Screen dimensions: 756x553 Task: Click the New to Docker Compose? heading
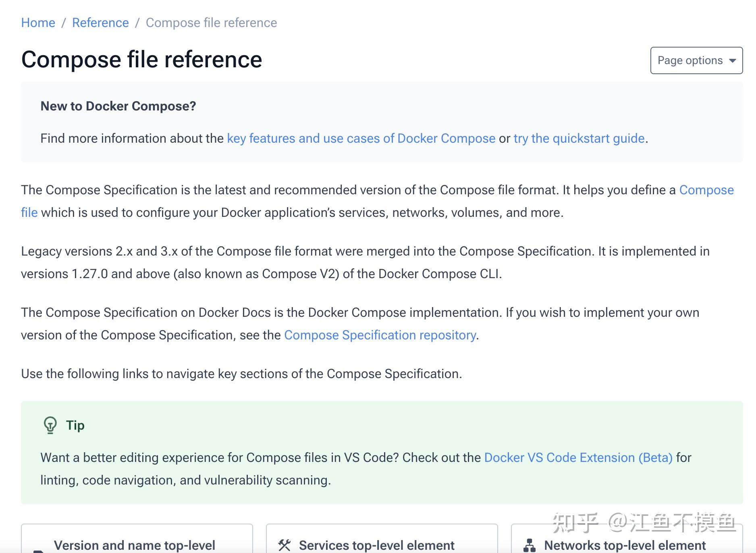point(118,106)
